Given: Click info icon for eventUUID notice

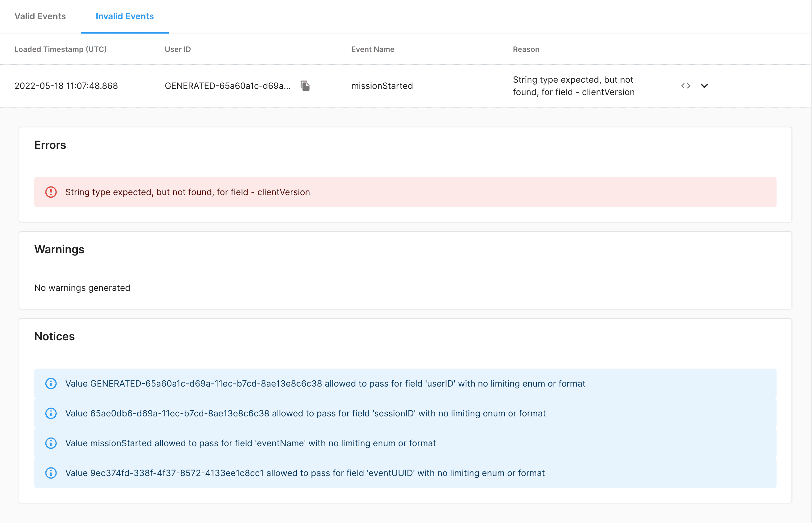Looking at the screenshot, I should [x=51, y=473].
